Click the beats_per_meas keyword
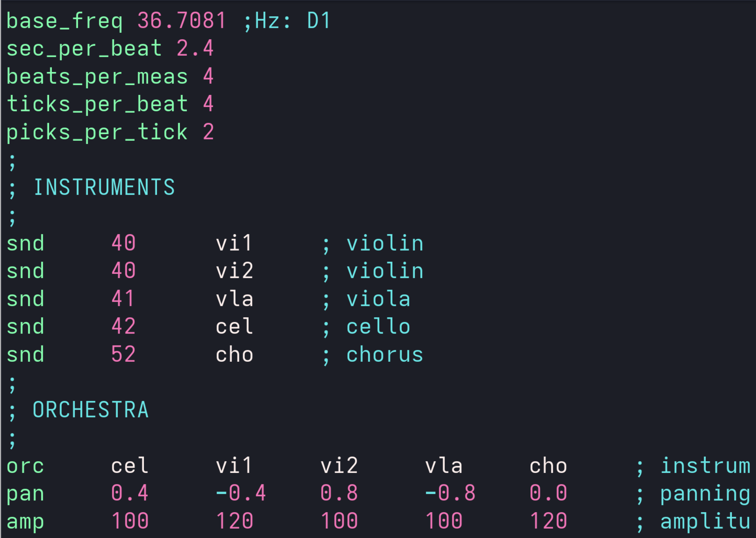 coord(97,77)
